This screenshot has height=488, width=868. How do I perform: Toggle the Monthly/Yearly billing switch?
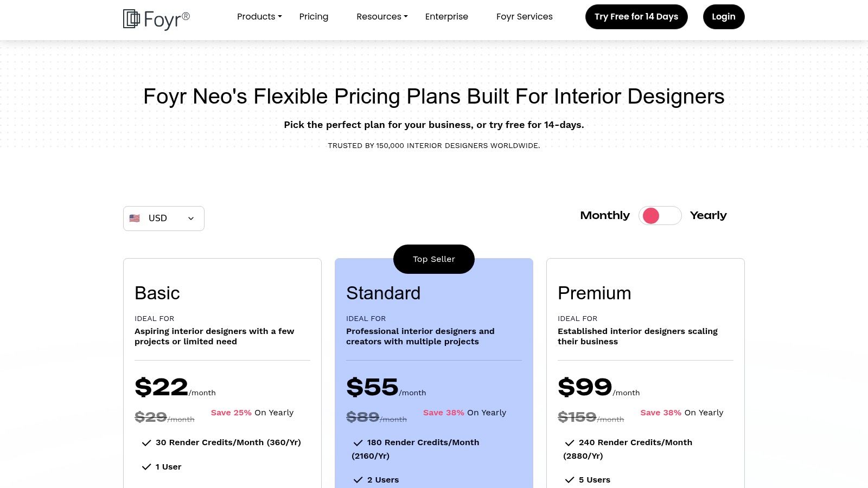click(660, 216)
